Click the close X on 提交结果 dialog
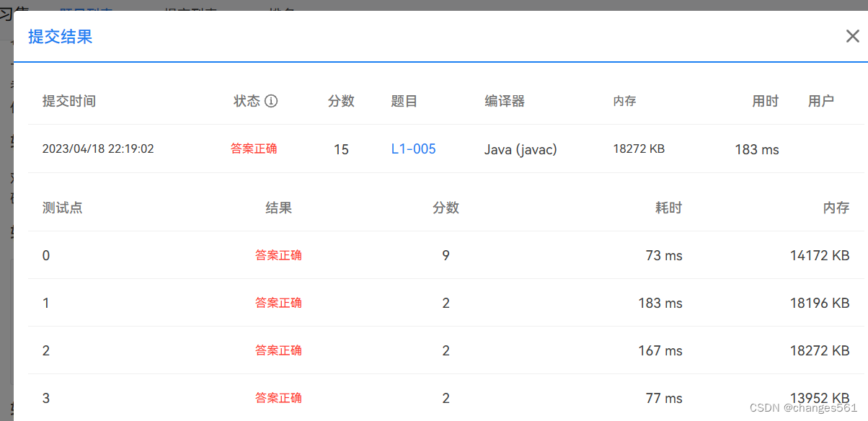Screen dimensions: 868x421 coord(853,35)
